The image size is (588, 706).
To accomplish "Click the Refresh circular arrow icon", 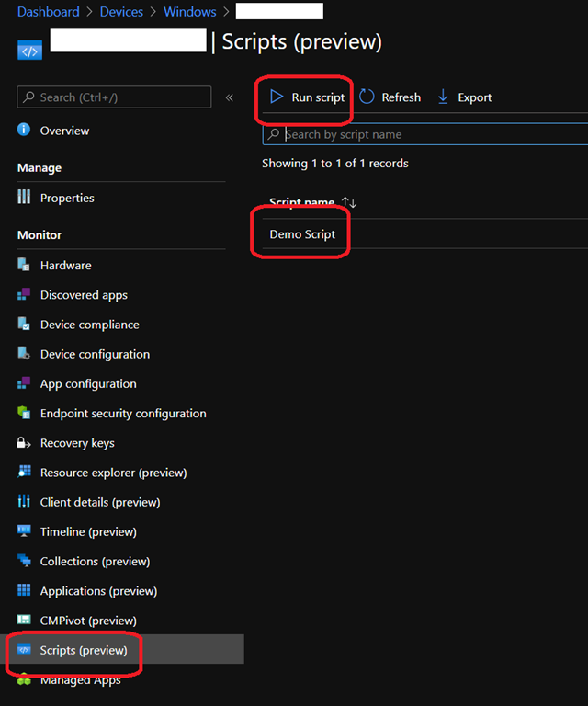I will click(367, 97).
